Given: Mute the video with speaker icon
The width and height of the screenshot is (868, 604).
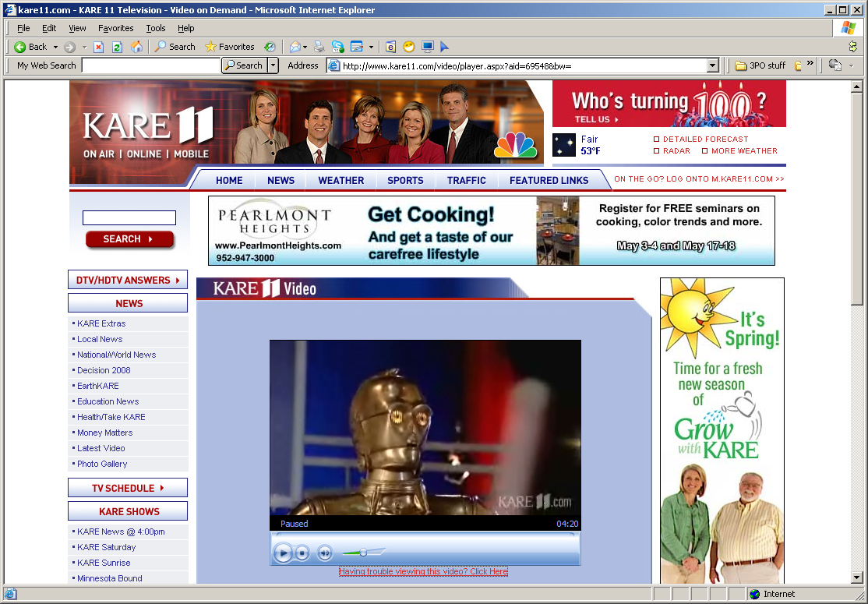Looking at the screenshot, I should (324, 553).
